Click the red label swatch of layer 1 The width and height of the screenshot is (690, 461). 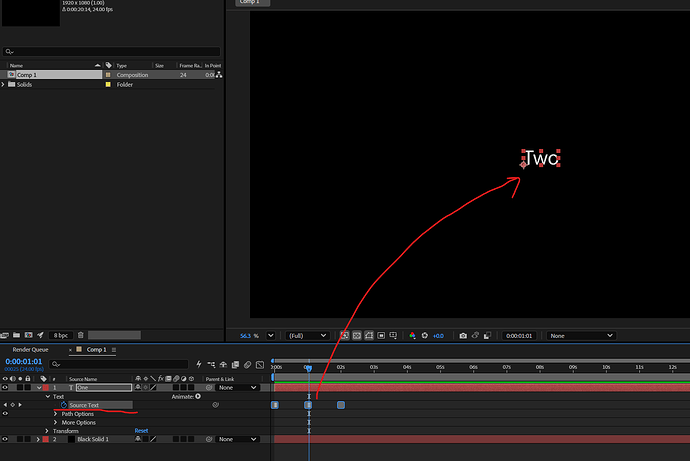coord(46,388)
